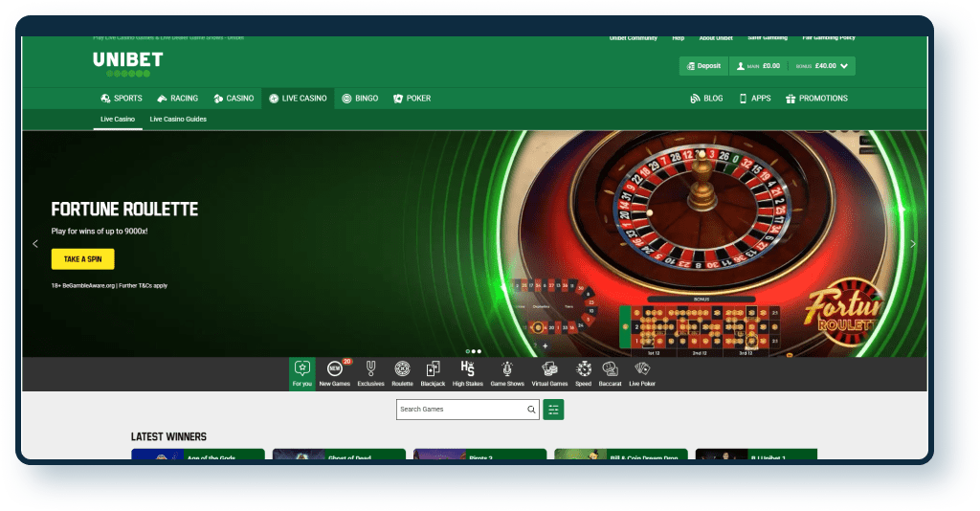Click the Unibet logo
Image resolution: width=980 pixels, height=511 pixels.
128,64
